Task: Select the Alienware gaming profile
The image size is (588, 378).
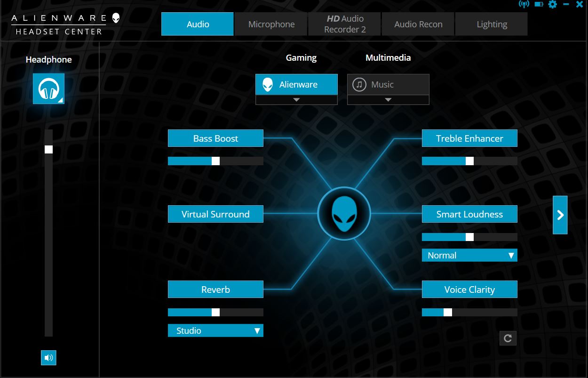Action: [296, 85]
